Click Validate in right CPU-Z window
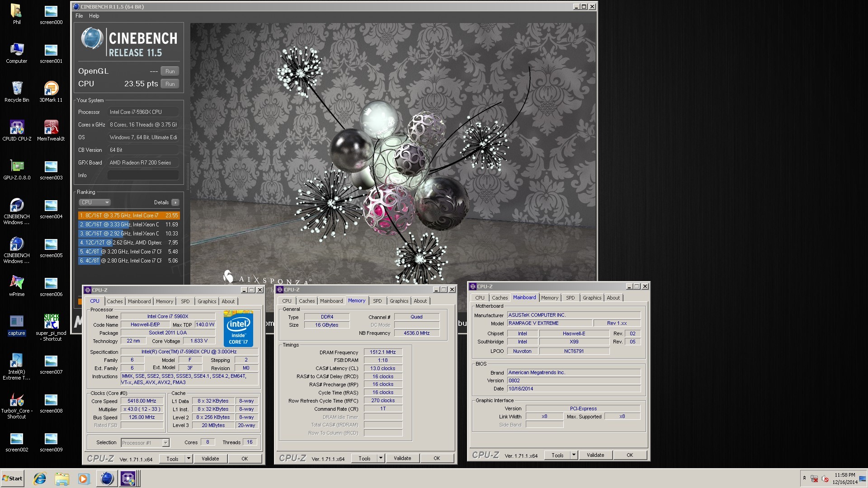Screen dimensions: 868x488 (x=595, y=455)
